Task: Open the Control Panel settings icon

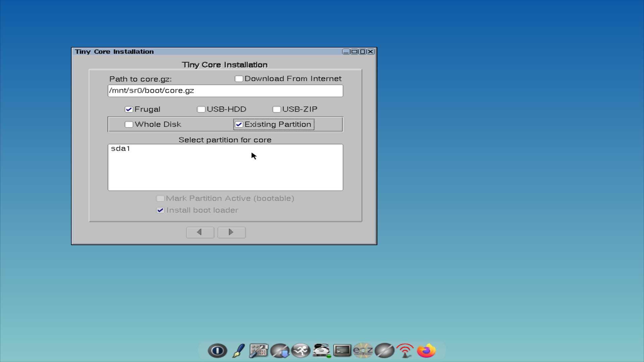Action: [259, 351]
